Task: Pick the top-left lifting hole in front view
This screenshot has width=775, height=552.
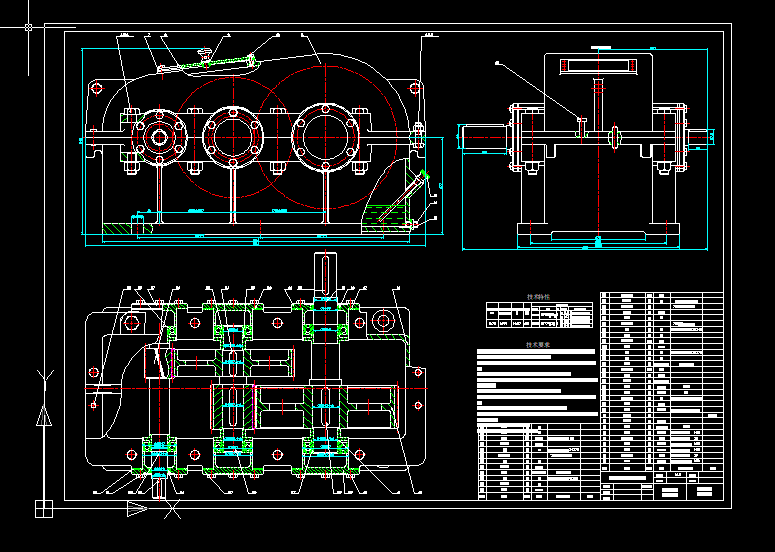Action: (97, 89)
